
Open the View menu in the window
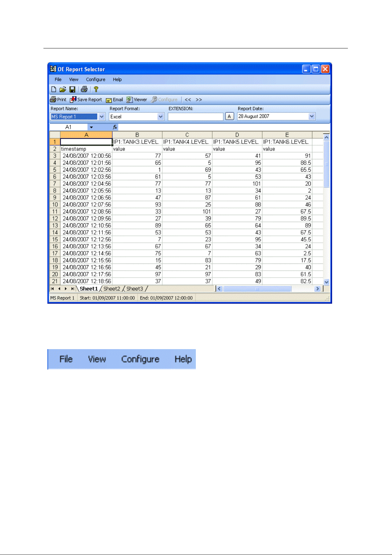[x=74, y=79]
